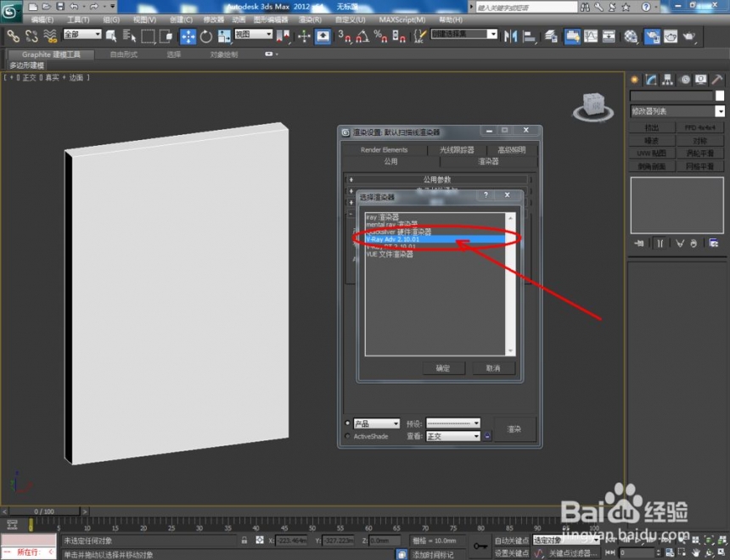Toggle the 3D Snaps button
Viewport: 730px width, 560px height.
tap(345, 36)
